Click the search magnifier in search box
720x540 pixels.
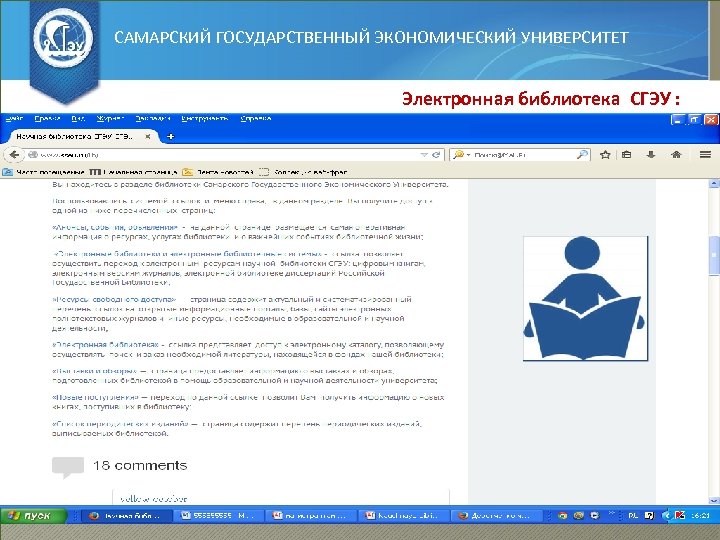(x=582, y=155)
